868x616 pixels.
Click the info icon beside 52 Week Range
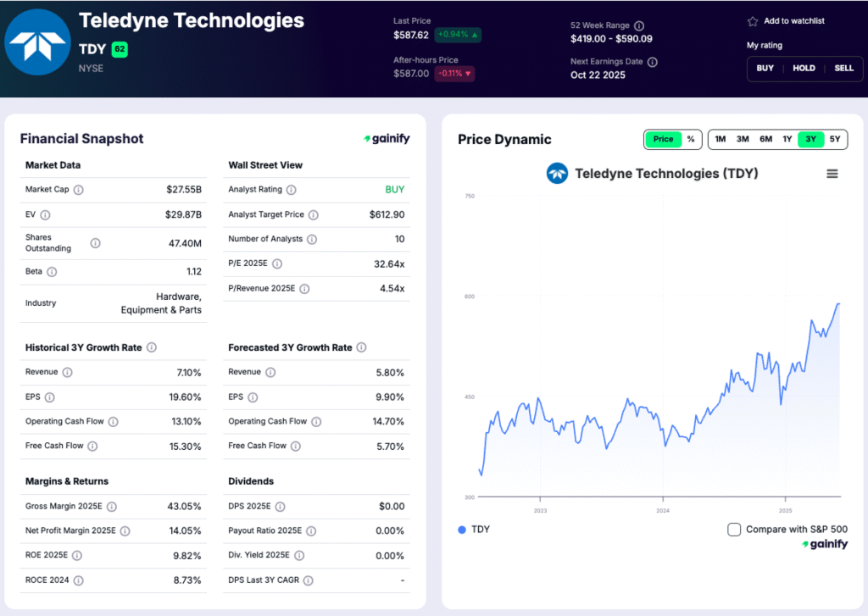click(x=639, y=25)
